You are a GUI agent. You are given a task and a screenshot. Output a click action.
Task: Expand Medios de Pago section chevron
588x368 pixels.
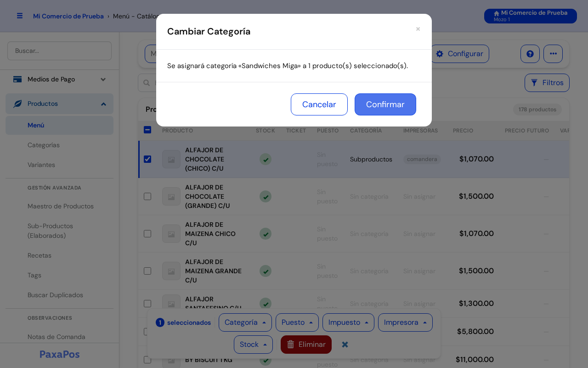click(x=103, y=79)
